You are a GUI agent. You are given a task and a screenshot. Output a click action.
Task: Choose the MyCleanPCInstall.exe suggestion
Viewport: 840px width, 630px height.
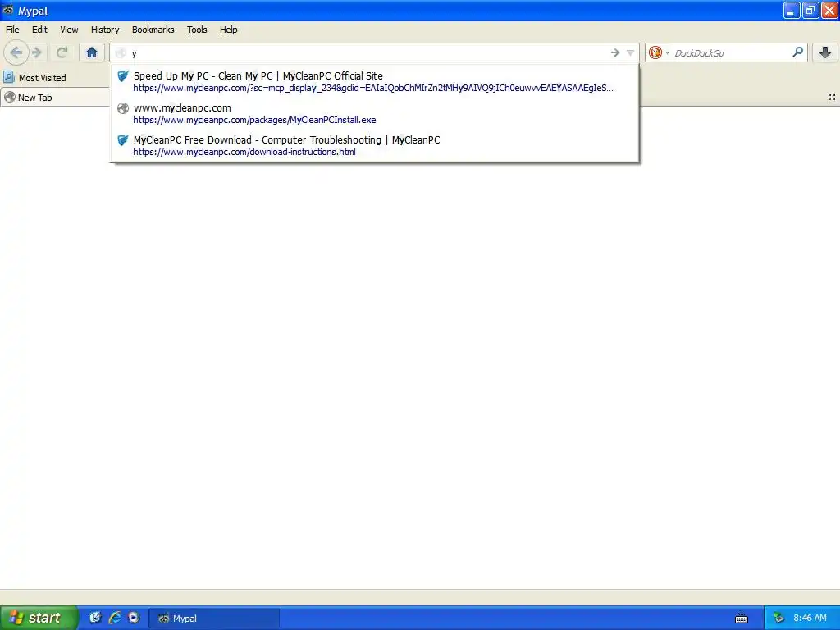(374, 113)
